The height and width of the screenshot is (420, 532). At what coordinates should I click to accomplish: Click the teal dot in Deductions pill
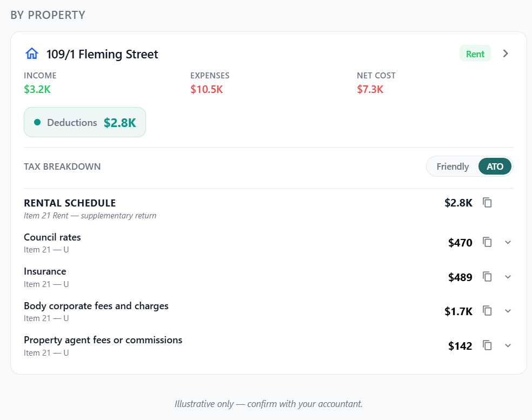[37, 122]
